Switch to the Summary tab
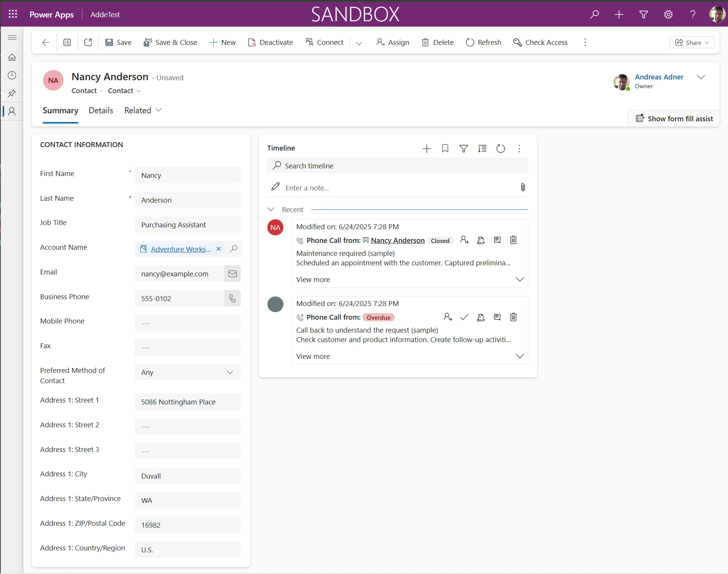The height and width of the screenshot is (574, 728). pyautogui.click(x=60, y=110)
